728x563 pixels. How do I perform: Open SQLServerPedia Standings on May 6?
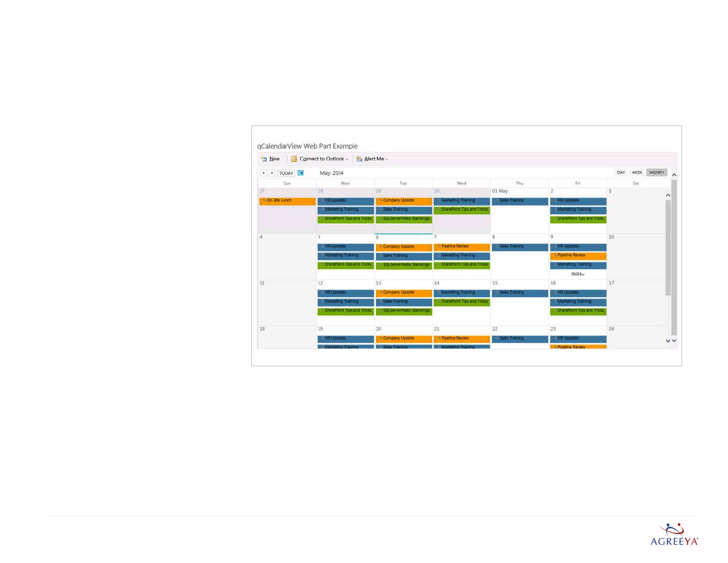click(404, 265)
